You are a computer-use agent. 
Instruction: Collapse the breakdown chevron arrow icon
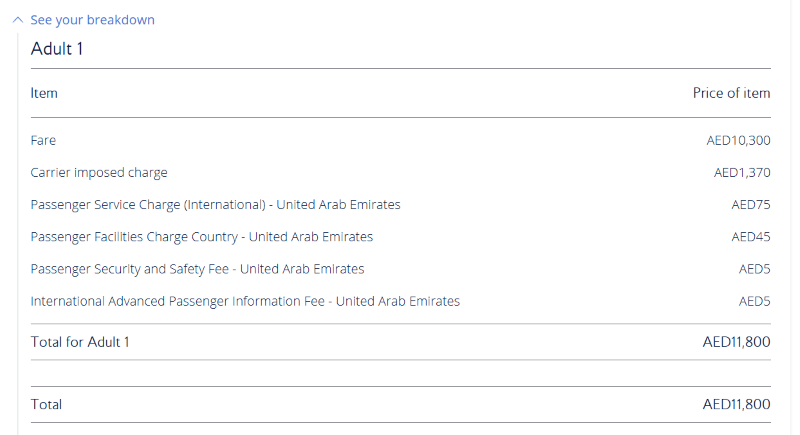(18, 20)
